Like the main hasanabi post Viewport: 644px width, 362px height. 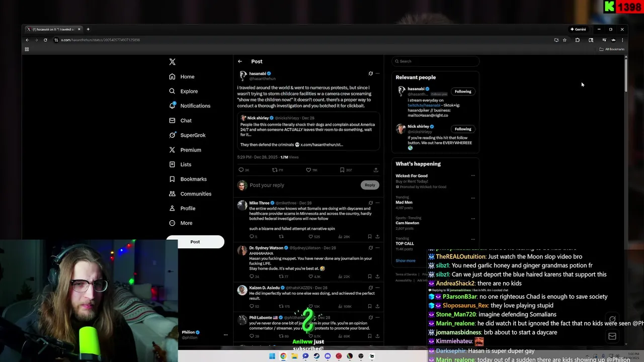coord(309,170)
